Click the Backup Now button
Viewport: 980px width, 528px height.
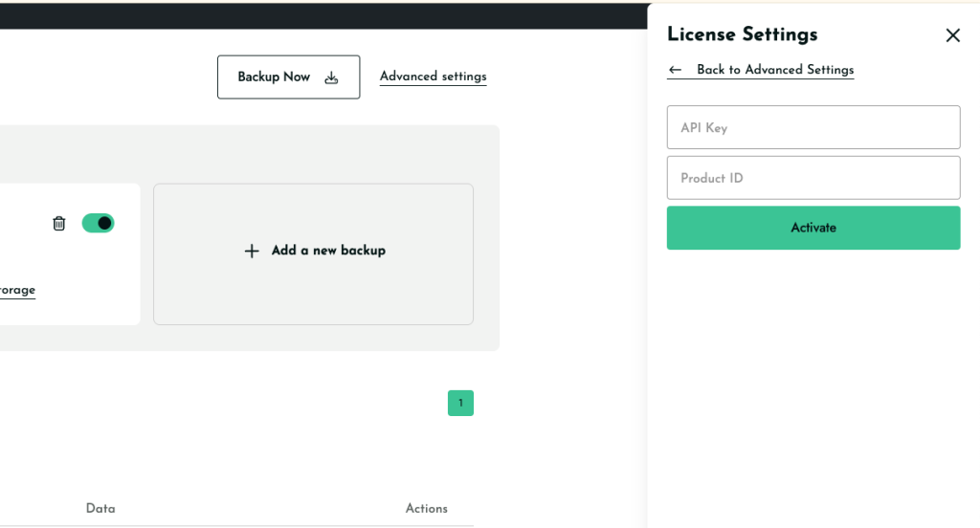[x=289, y=77]
